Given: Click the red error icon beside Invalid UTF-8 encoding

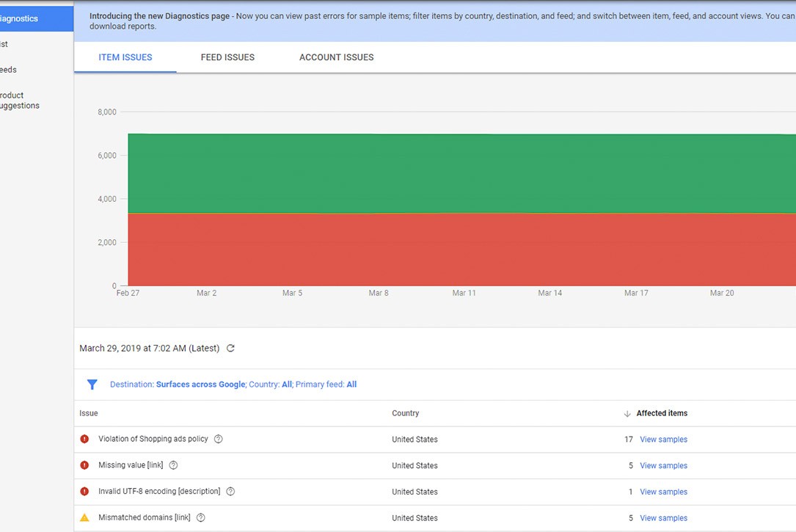Looking at the screenshot, I should click(83, 492).
